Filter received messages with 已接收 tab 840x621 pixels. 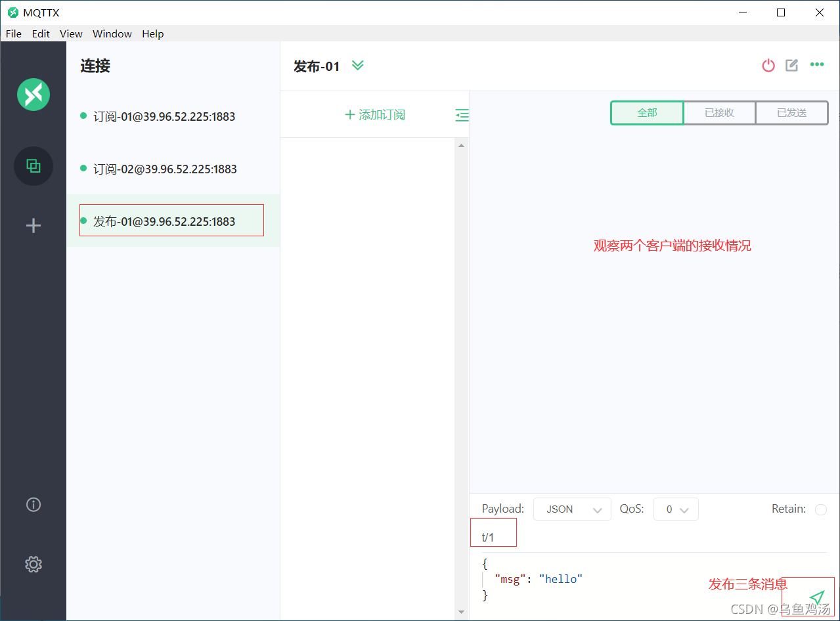[x=719, y=113]
